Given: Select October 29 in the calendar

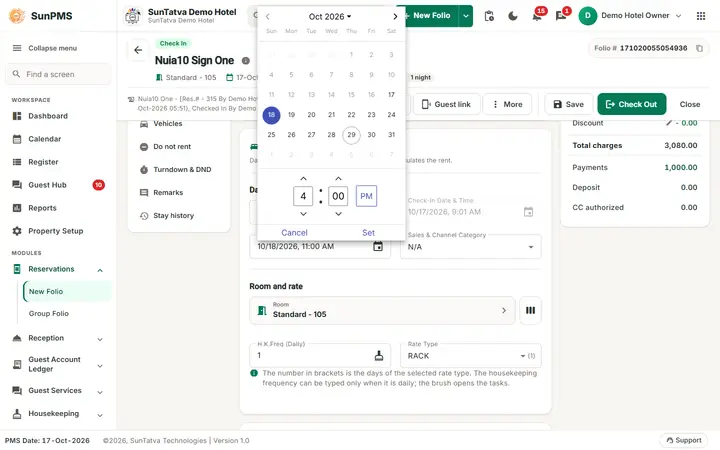Looking at the screenshot, I should coord(351,135).
